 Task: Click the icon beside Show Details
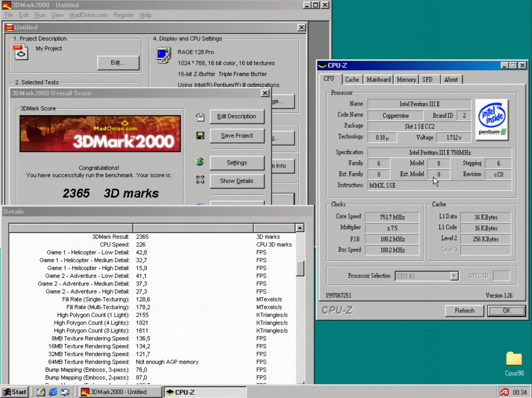point(200,179)
